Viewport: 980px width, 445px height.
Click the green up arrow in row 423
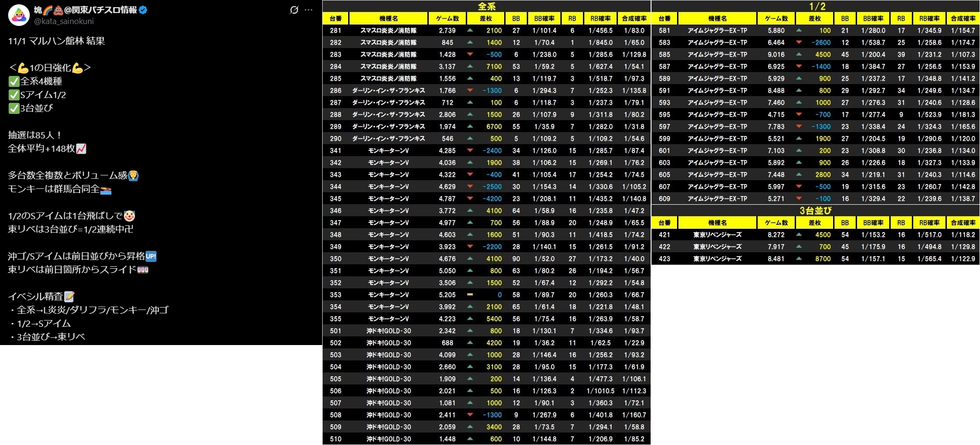click(799, 259)
